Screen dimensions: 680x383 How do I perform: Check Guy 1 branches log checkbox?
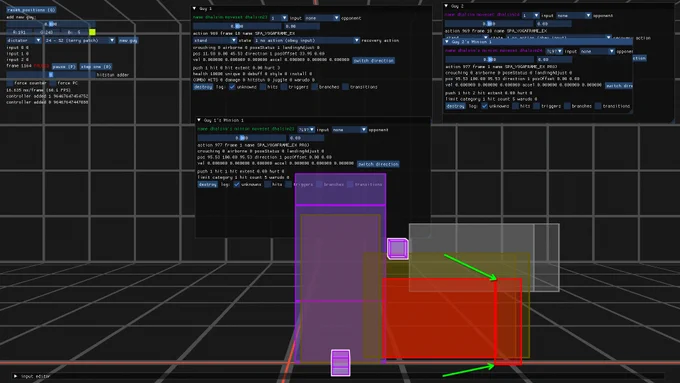pyautogui.click(x=314, y=87)
